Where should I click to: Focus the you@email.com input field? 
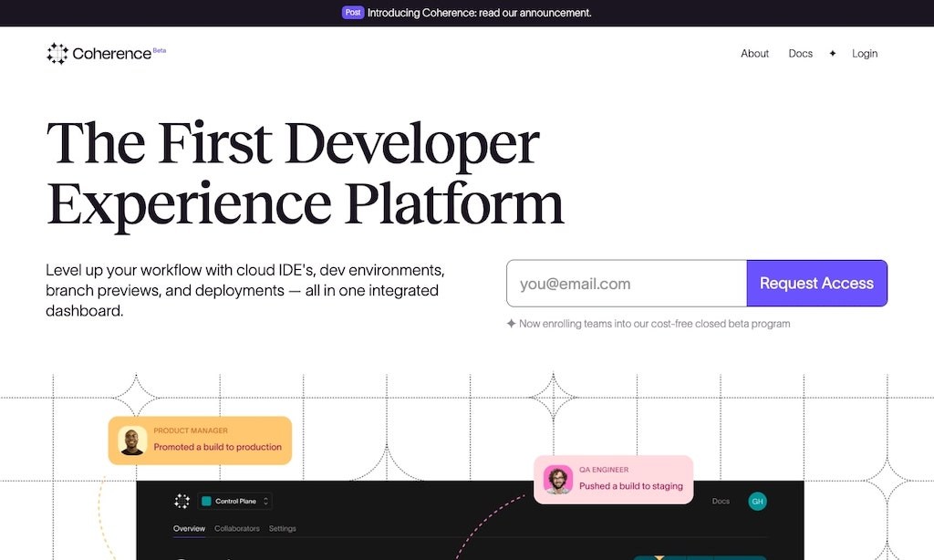(x=627, y=284)
